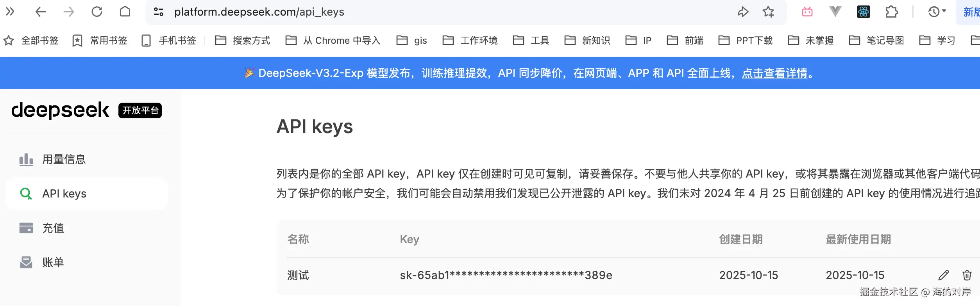Open the gis bookmark folder

(x=411, y=41)
